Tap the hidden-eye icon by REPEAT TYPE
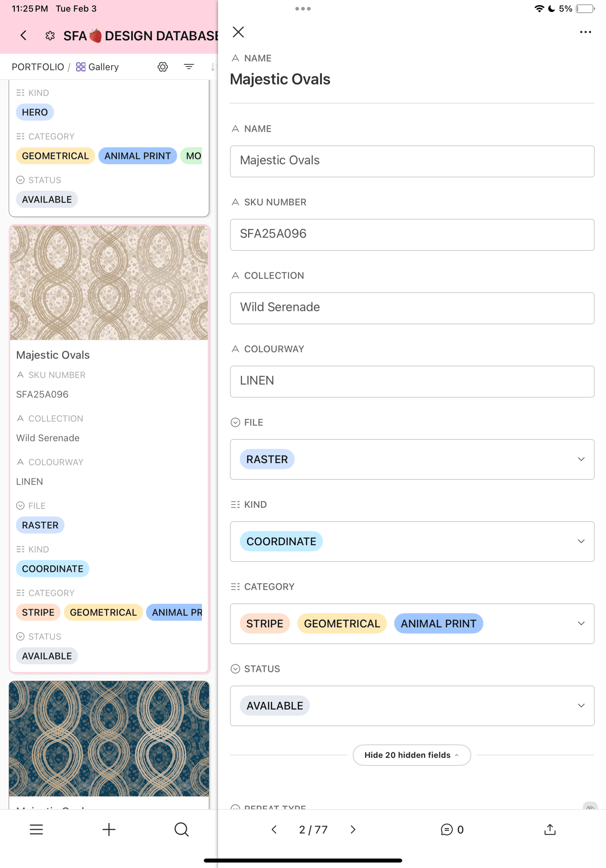This screenshot has width=606, height=868. [x=590, y=806]
